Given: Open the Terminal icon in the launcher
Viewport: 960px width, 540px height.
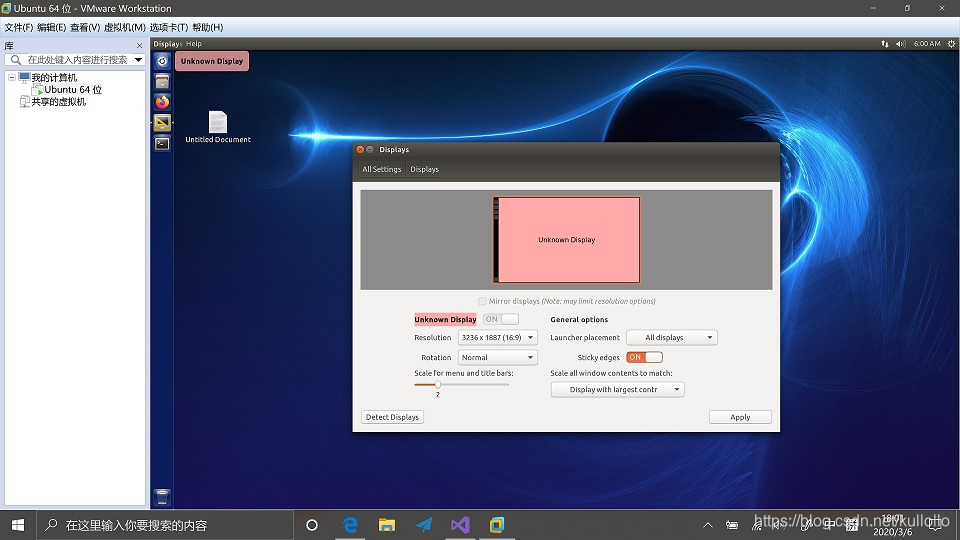Looking at the screenshot, I should pyautogui.click(x=162, y=144).
